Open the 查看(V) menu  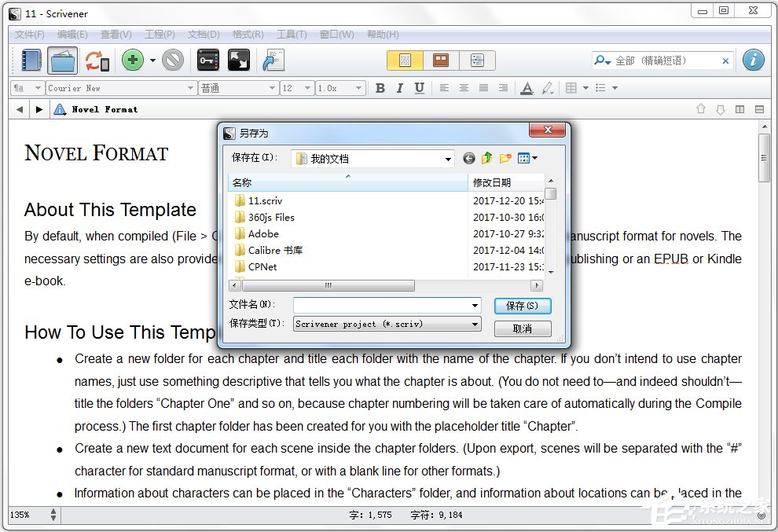[x=116, y=35]
